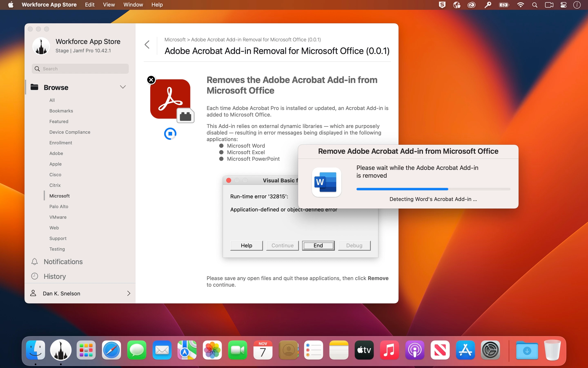Image resolution: width=588 pixels, height=368 pixels.
Task: Click the user profile icon
Action: click(33, 293)
